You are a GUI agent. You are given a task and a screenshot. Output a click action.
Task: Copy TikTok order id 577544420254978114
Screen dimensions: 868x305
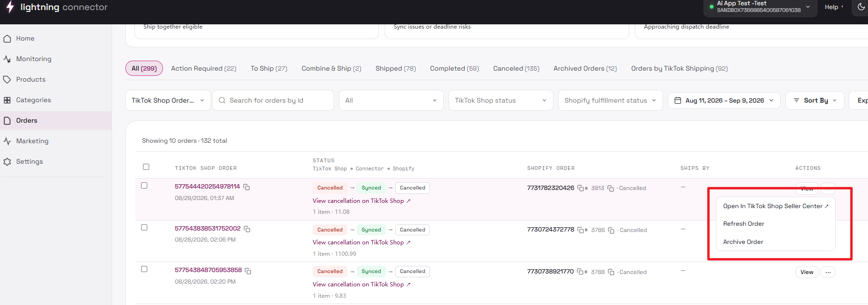[x=246, y=187]
